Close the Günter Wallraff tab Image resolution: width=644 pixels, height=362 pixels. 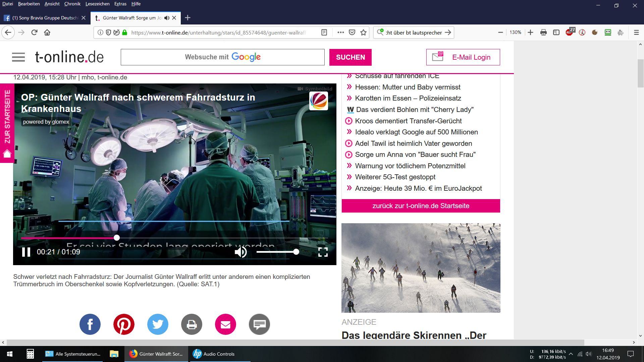pyautogui.click(x=174, y=18)
